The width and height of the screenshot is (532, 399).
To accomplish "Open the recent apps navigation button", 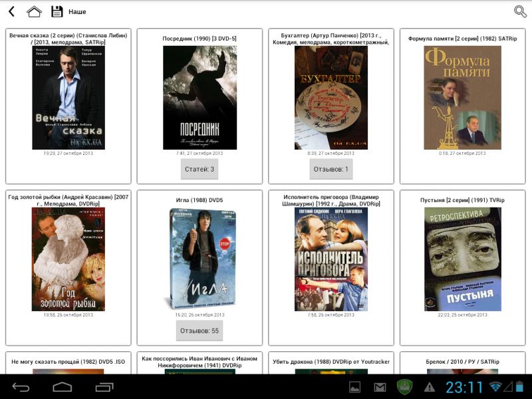I will 104,386.
